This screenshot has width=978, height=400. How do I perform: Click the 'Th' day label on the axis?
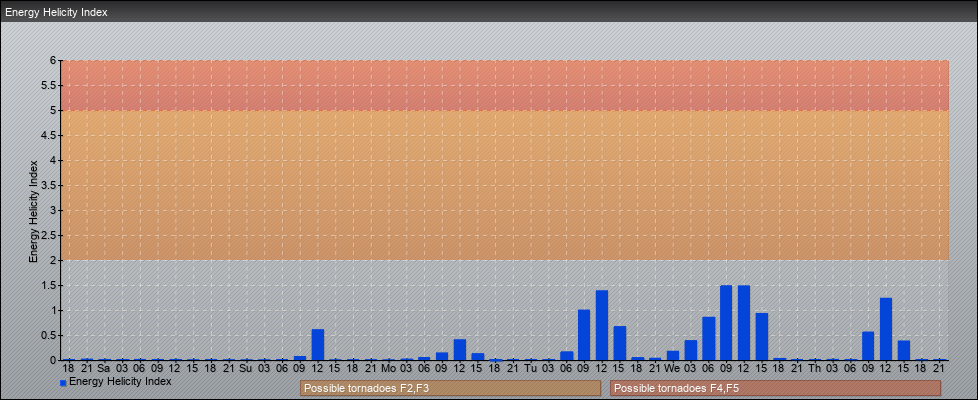pos(815,368)
